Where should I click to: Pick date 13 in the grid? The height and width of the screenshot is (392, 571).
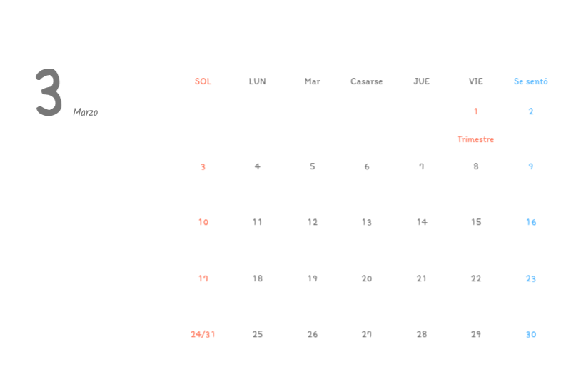click(x=367, y=222)
